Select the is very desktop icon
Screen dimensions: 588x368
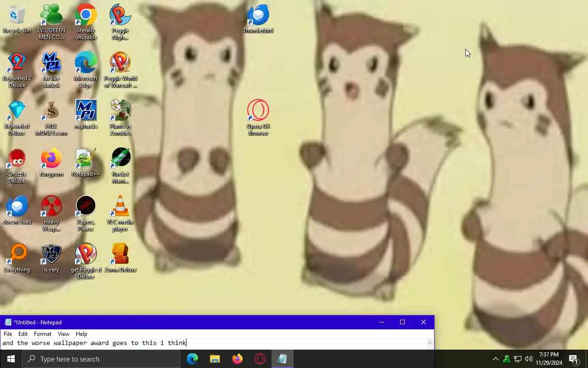(51, 258)
